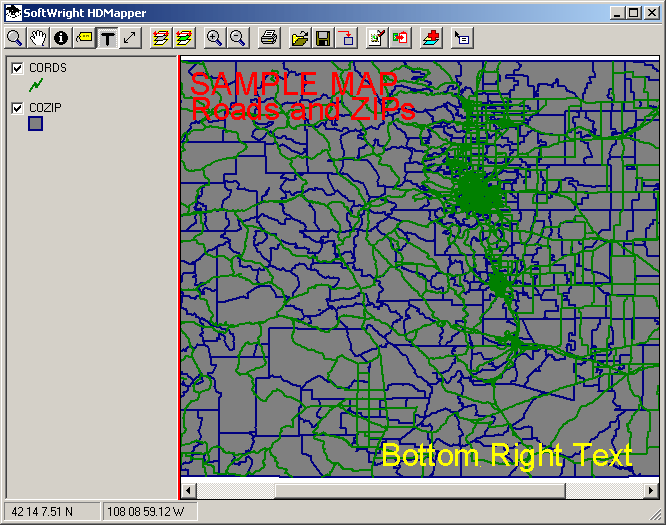Select the magnifier zoom tool

point(15,38)
